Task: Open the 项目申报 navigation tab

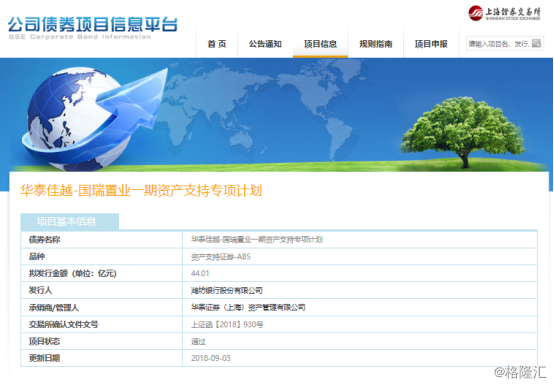Action: click(431, 44)
